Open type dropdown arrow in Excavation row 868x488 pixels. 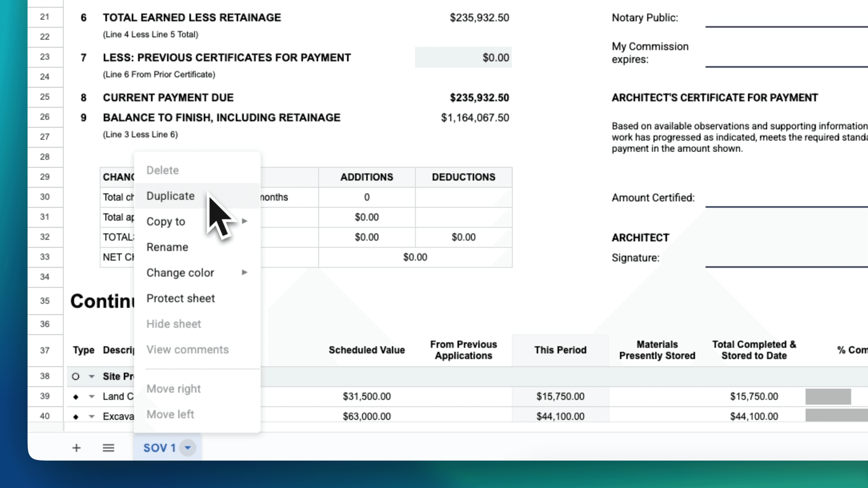tap(92, 417)
